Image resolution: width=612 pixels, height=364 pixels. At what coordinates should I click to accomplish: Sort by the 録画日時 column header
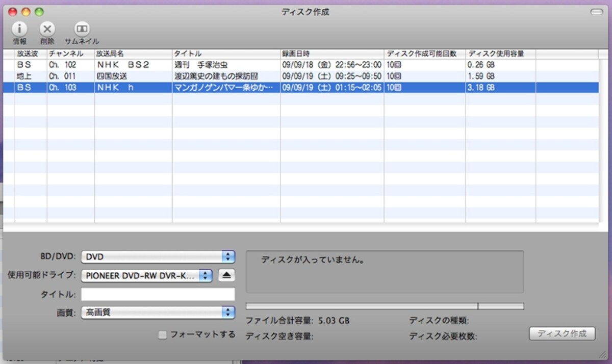coord(332,54)
